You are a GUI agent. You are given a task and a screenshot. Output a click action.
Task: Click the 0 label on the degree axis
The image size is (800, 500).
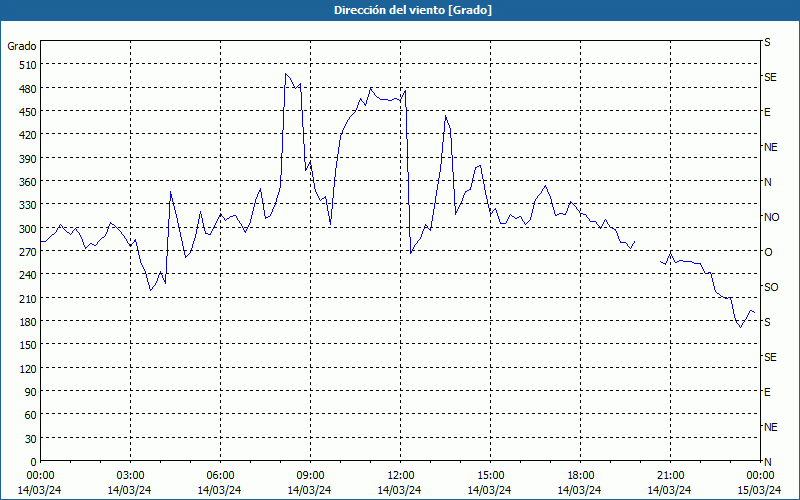pyautogui.click(x=34, y=462)
